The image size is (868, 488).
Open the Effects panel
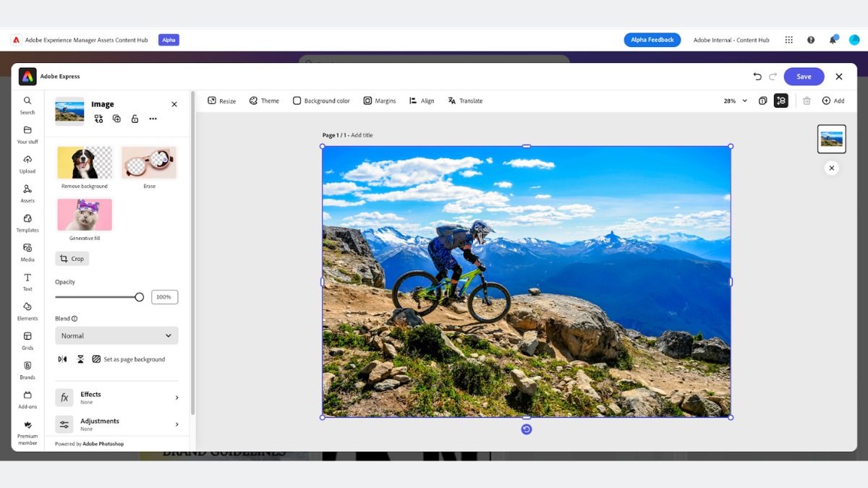click(x=90, y=397)
